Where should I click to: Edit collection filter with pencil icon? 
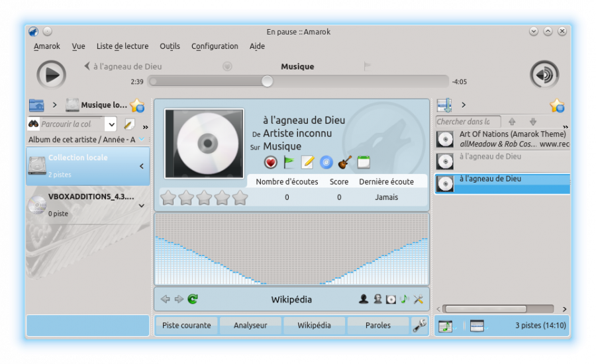coord(129,124)
